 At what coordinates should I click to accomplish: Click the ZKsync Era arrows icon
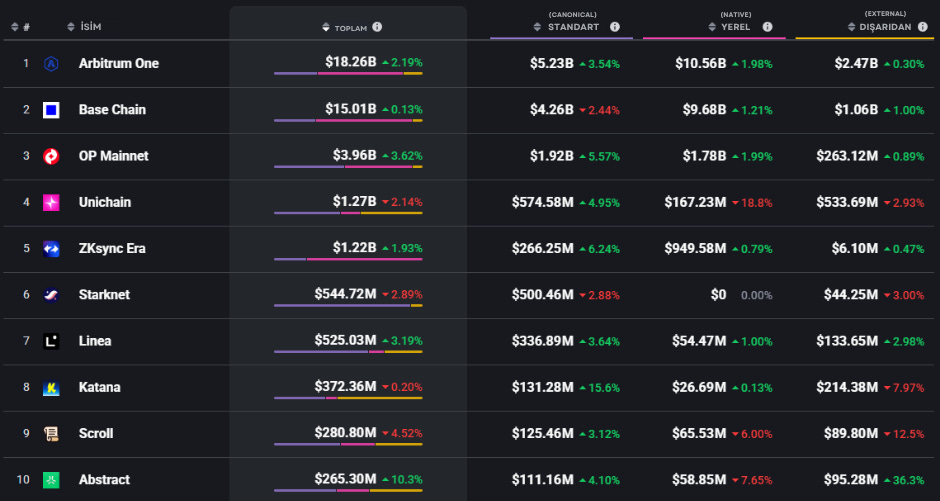[x=51, y=249]
